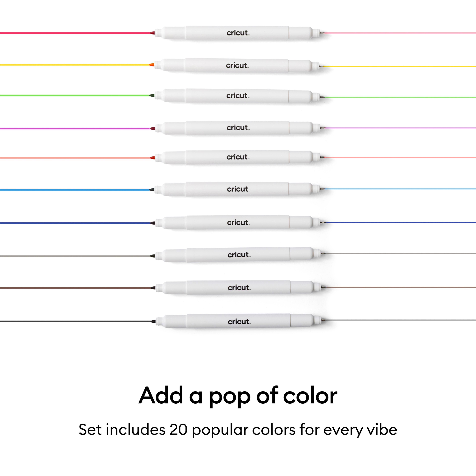
Task: Click the cricut logo on the green pen
Action: [238, 96]
